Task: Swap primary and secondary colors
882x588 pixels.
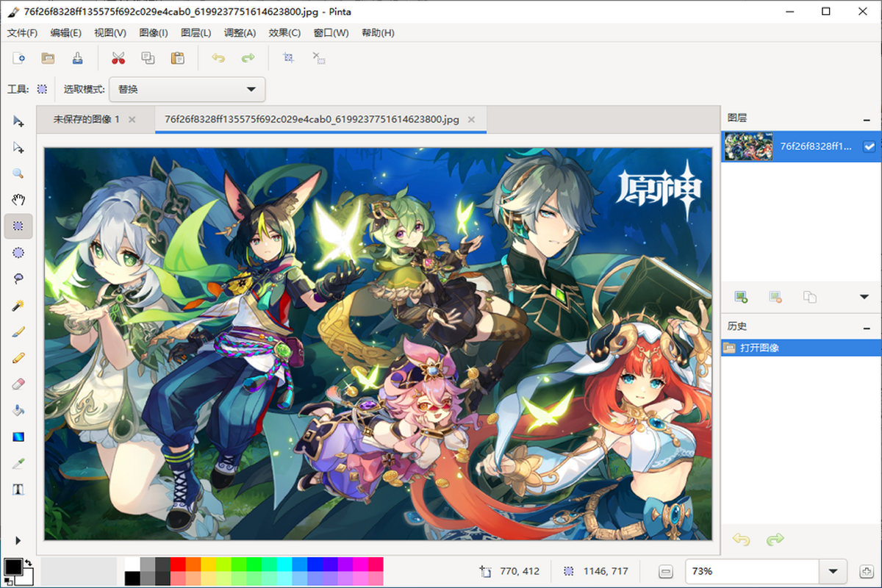Action: coord(28,562)
